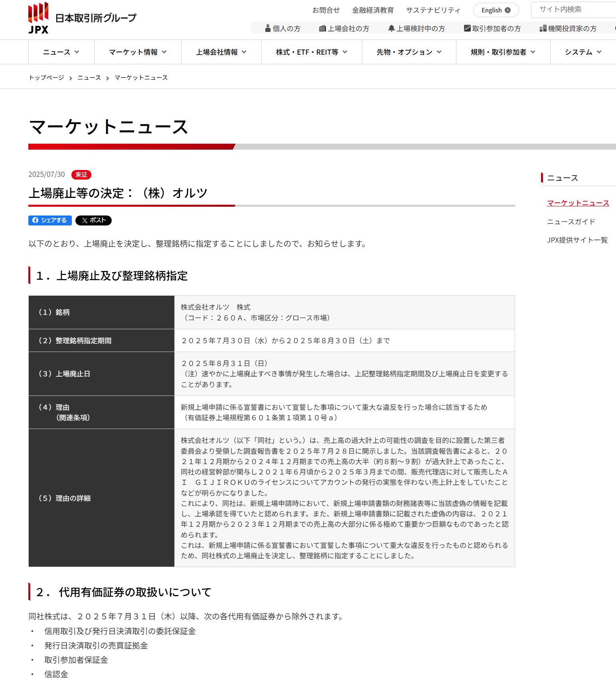616x688 pixels.
Task: Click the heading 1.上場廃止及び整理銘柄指定
Action: [x=112, y=276]
